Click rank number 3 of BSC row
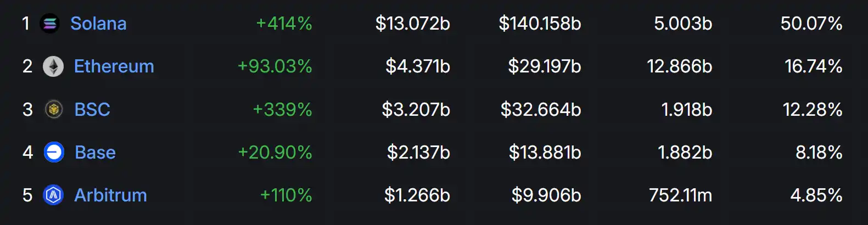Screen dimensions: 868x225 point(27,110)
